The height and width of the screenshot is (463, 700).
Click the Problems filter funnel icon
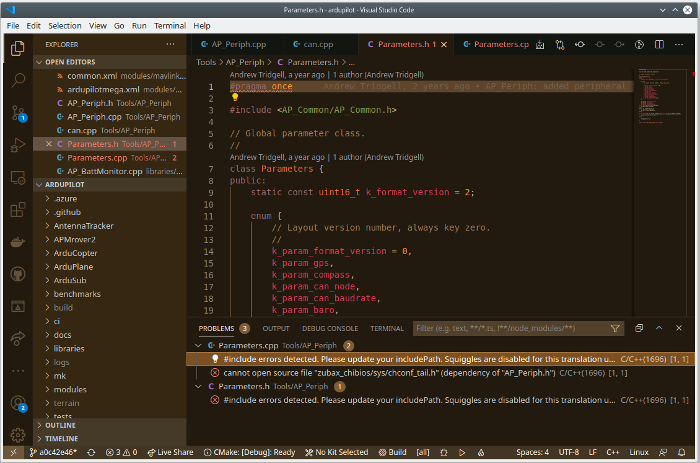pos(615,329)
